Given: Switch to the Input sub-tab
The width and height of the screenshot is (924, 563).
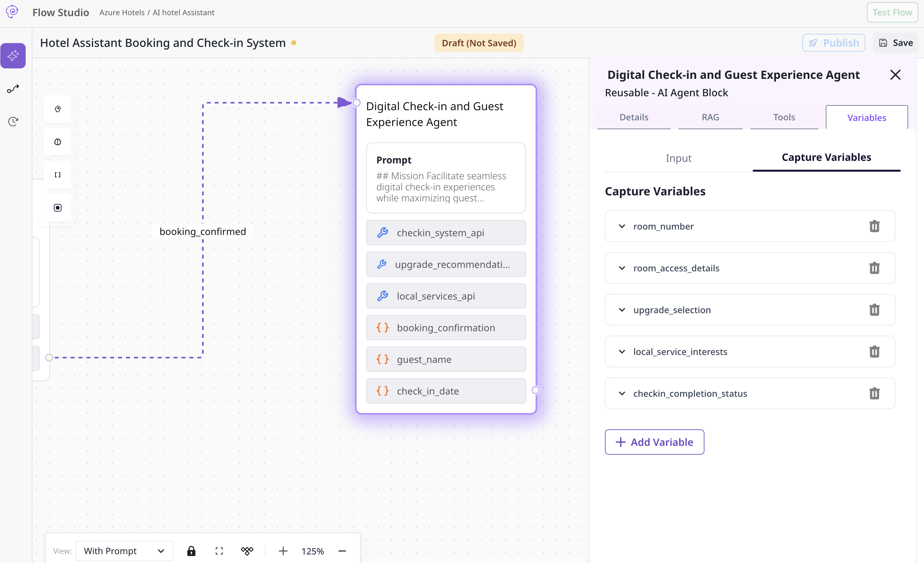Looking at the screenshot, I should [678, 158].
